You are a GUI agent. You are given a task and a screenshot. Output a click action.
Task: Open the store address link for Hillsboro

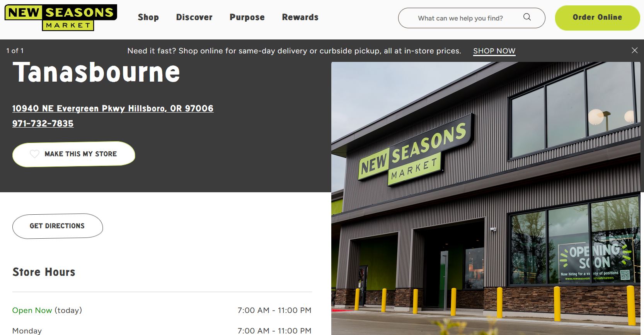[113, 108]
